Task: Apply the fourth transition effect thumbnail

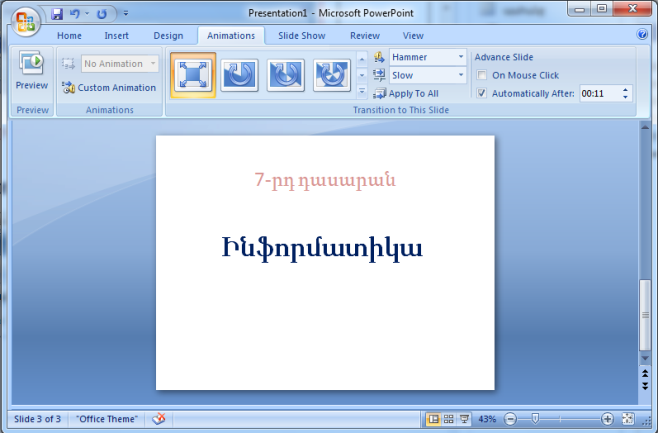Action: (332, 75)
